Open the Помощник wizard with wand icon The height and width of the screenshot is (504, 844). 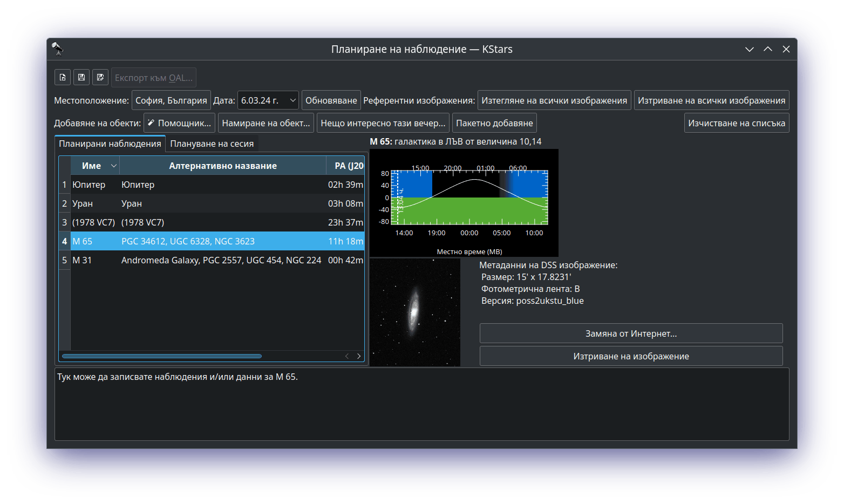pos(179,123)
